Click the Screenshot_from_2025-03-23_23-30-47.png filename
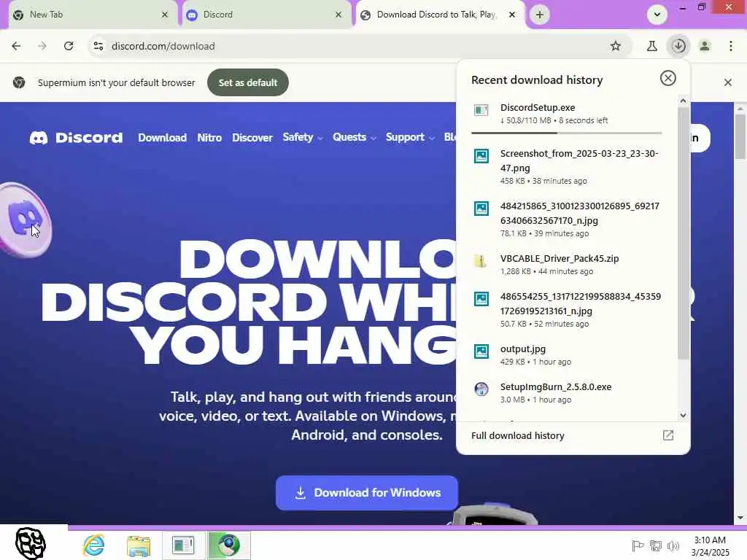The image size is (747, 560). click(x=579, y=160)
